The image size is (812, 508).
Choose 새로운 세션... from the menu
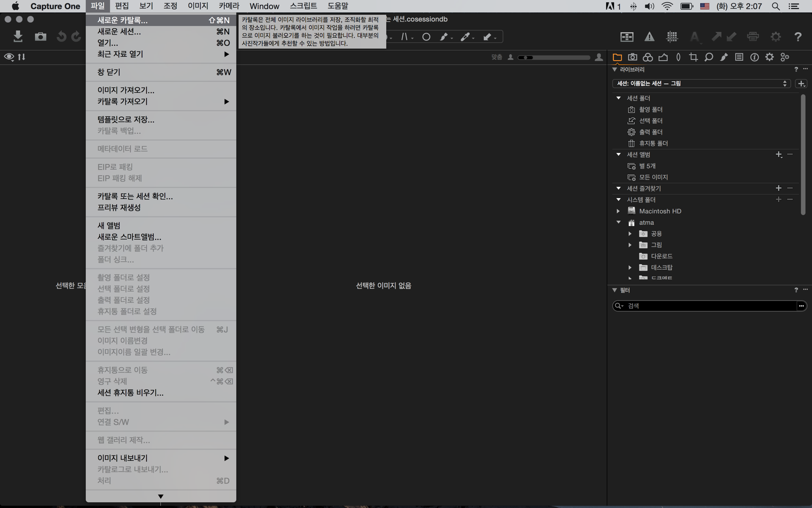[119, 32]
